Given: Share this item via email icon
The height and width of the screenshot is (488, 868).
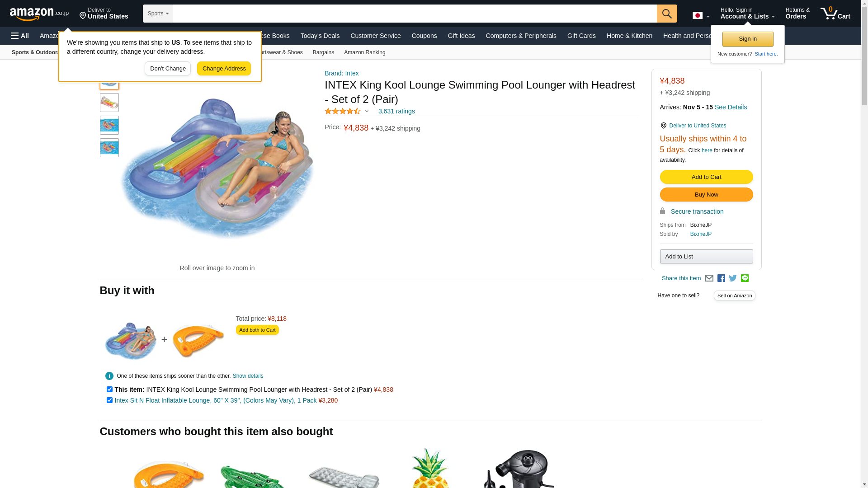Looking at the screenshot, I should pyautogui.click(x=709, y=278).
